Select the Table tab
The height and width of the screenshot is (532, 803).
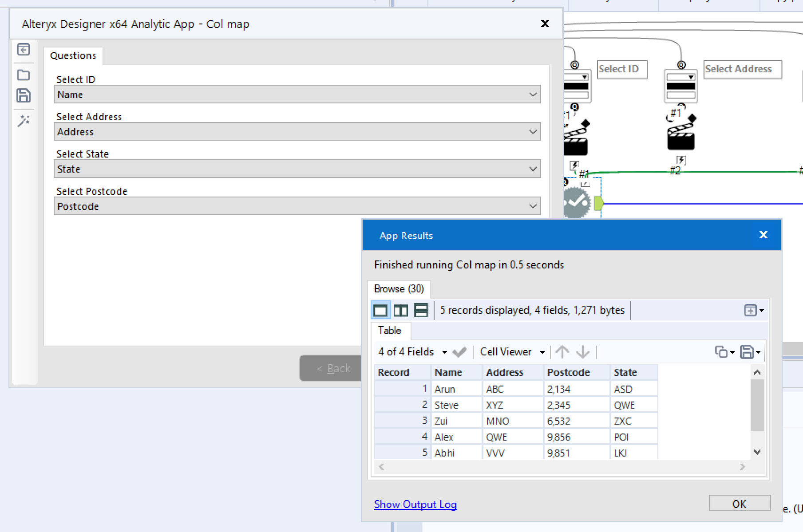pos(390,331)
